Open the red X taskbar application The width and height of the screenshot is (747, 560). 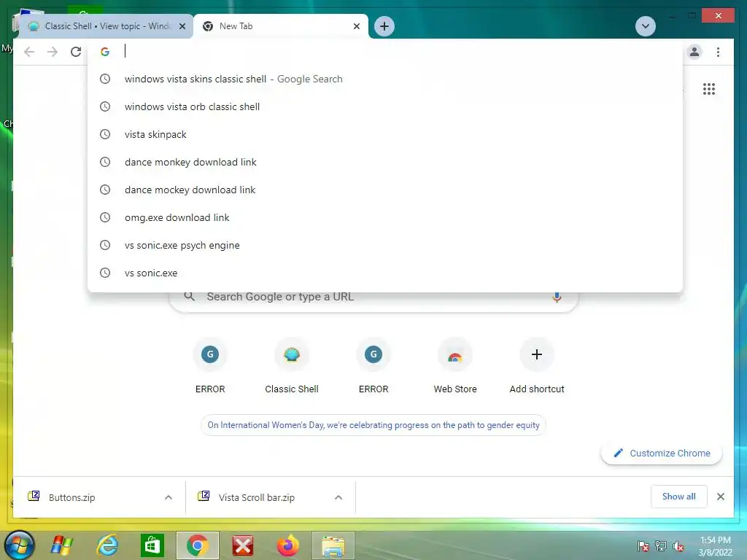click(243, 545)
